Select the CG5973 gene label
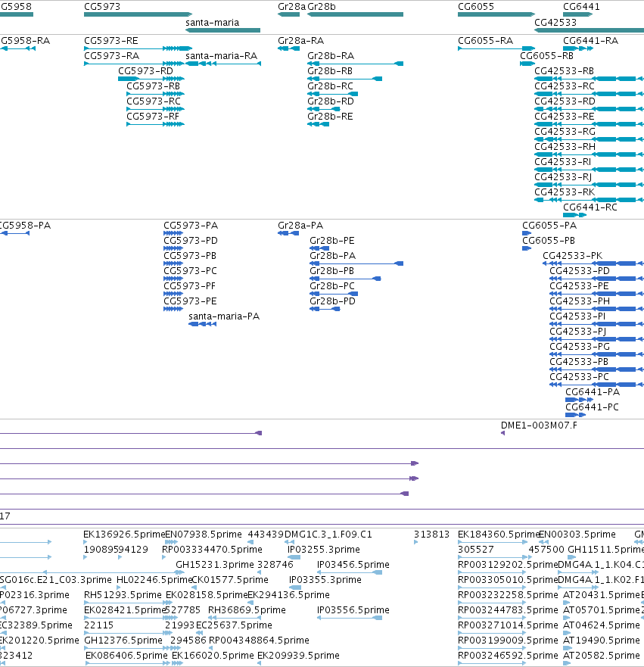This screenshot has width=644, height=667. click(x=102, y=6)
